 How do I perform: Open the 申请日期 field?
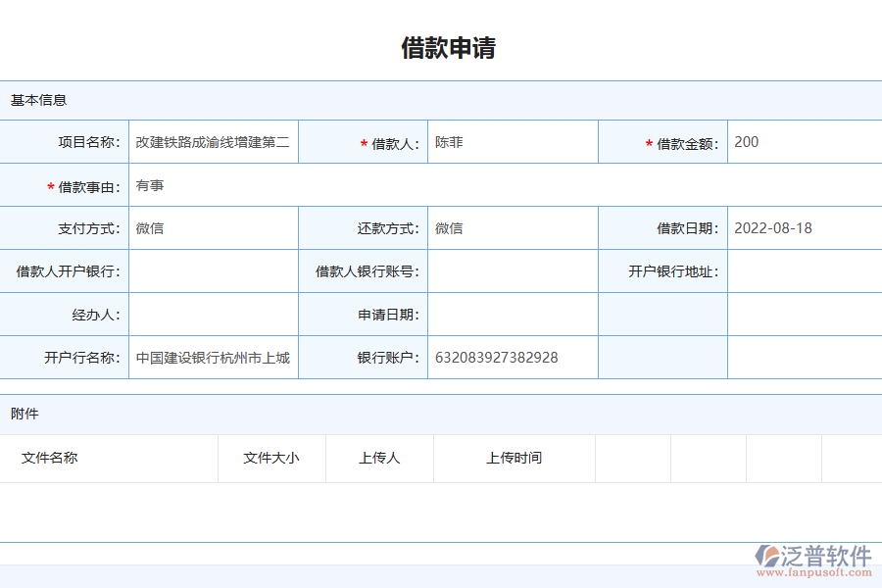point(512,314)
